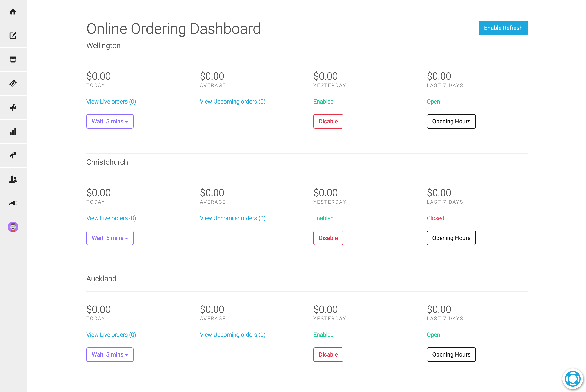Open the edit/pencil icon in sidebar
Screen dimensions: 586x392
(x=13, y=36)
